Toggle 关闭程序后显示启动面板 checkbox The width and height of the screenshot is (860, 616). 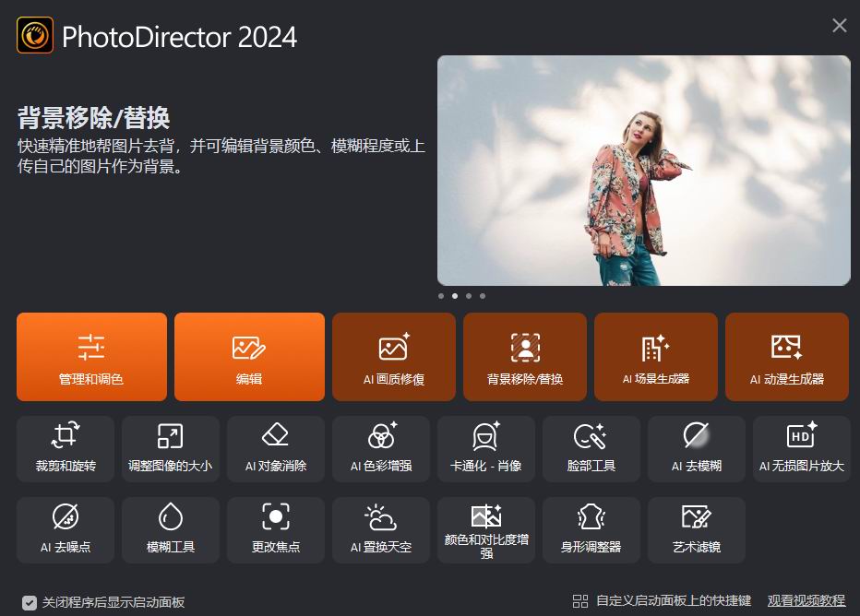30,603
